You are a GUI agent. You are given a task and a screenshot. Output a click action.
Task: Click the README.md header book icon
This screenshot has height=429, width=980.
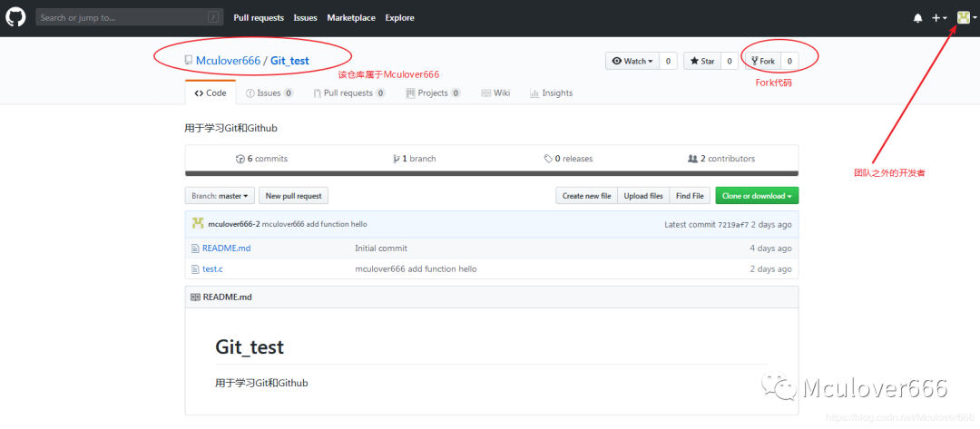(x=195, y=297)
